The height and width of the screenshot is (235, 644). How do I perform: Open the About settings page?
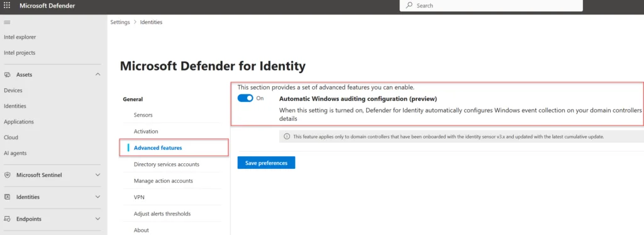click(142, 230)
